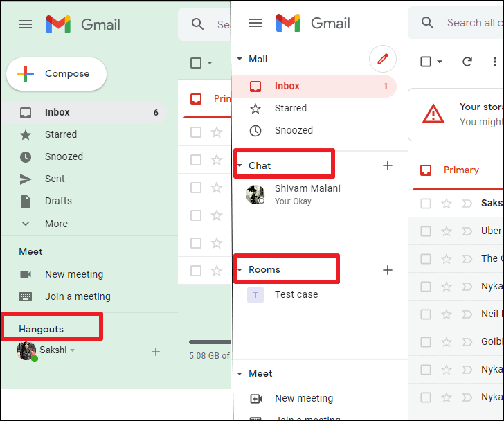The image size is (504, 421).
Task: Open the select dropdown arrow in right window
Action: coord(440,62)
